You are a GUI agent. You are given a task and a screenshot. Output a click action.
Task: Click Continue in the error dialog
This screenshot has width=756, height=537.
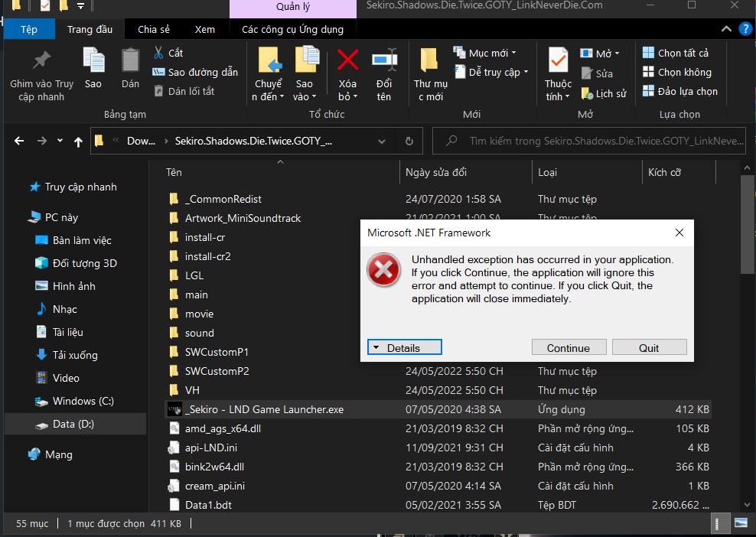(569, 347)
